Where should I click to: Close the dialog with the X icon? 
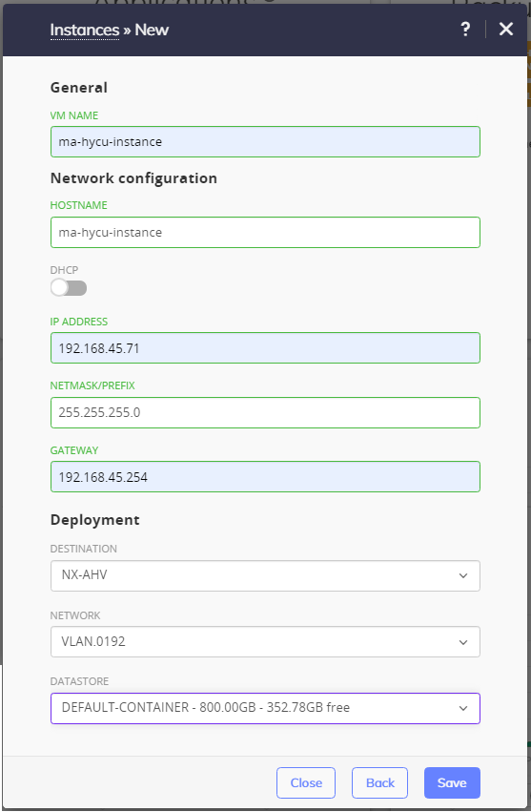(x=505, y=29)
